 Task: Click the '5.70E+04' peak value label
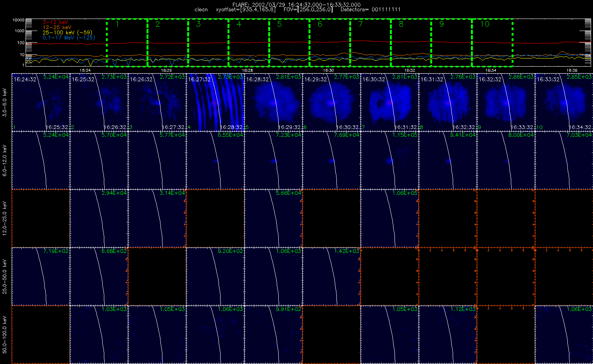pyautogui.click(x=114, y=135)
